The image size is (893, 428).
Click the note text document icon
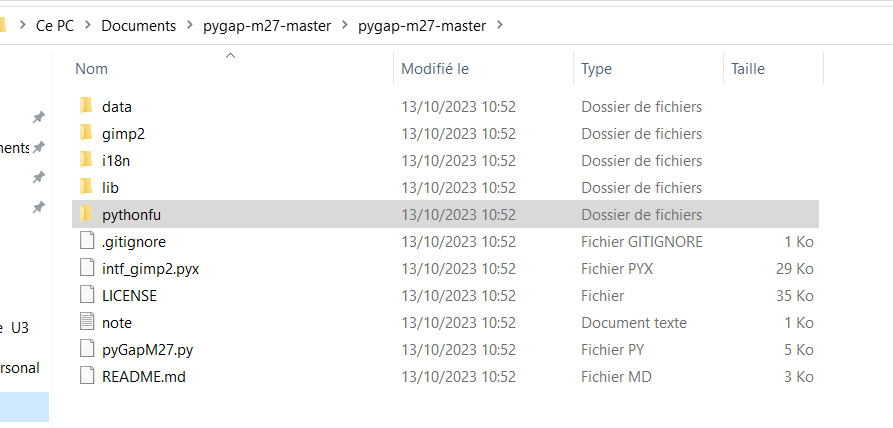coord(86,322)
